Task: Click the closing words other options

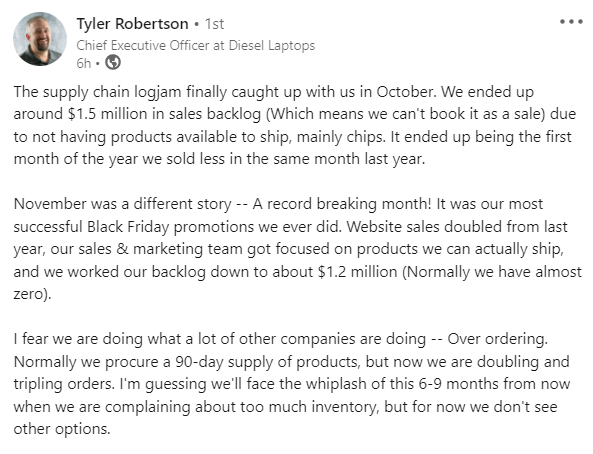Action: point(61,429)
